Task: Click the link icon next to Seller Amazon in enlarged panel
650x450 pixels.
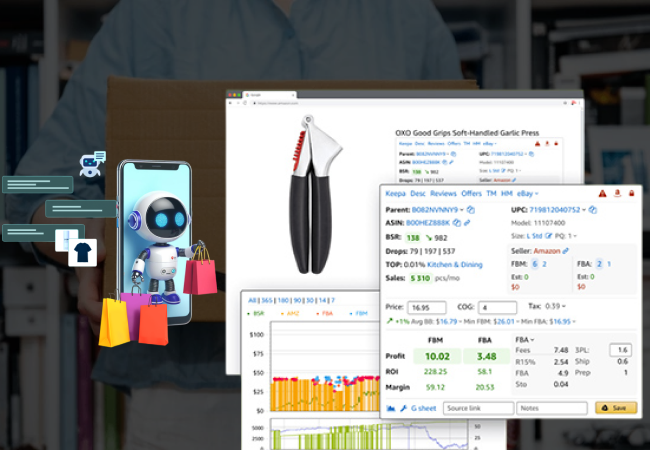Action: (x=566, y=250)
